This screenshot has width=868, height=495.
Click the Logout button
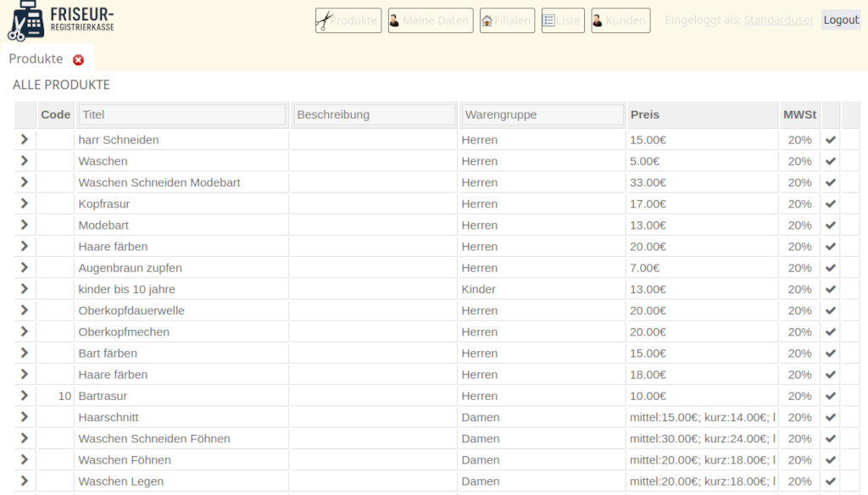[840, 19]
